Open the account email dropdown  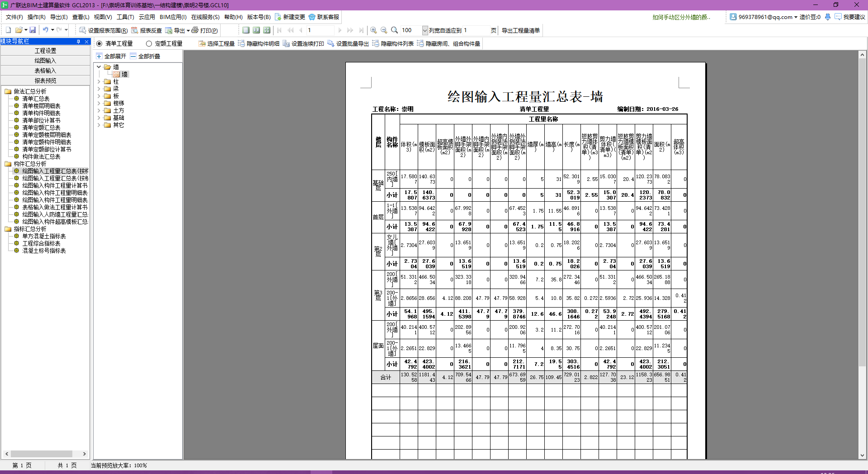point(796,17)
